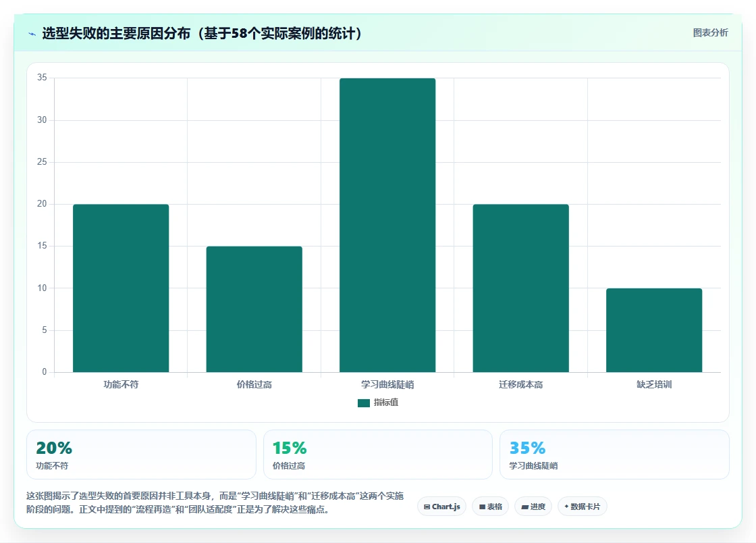
Task: Click the y-axis value 20
Action: (x=42, y=204)
